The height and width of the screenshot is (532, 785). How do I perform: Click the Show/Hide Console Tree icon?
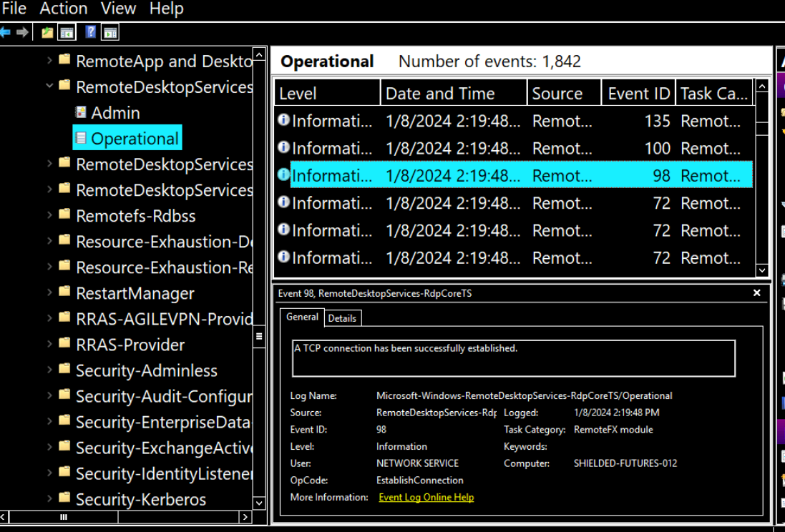click(67, 32)
